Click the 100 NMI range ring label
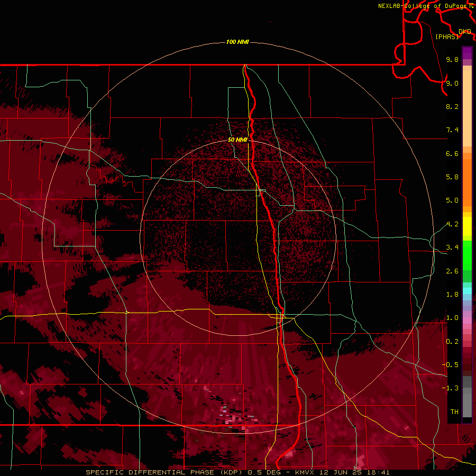 (237, 42)
